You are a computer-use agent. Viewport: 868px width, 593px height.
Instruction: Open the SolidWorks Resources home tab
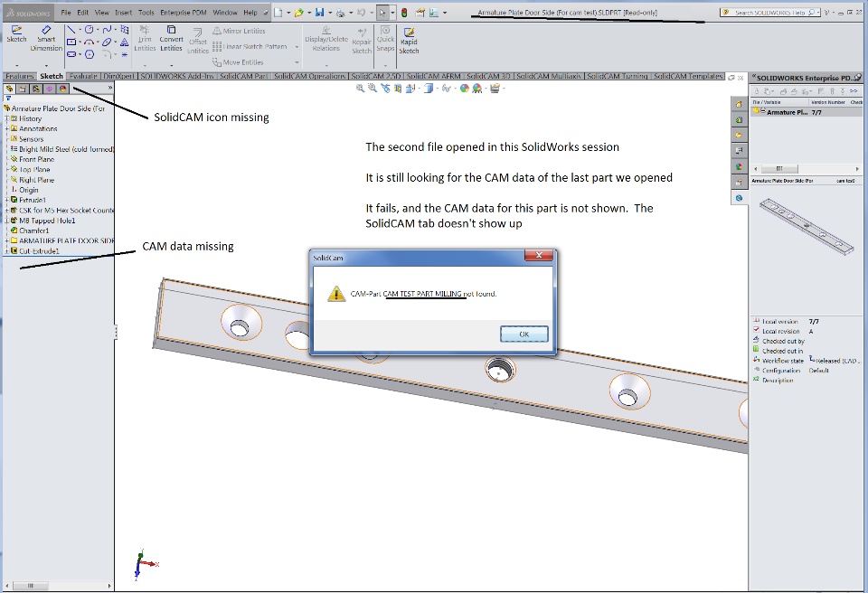[x=739, y=104]
